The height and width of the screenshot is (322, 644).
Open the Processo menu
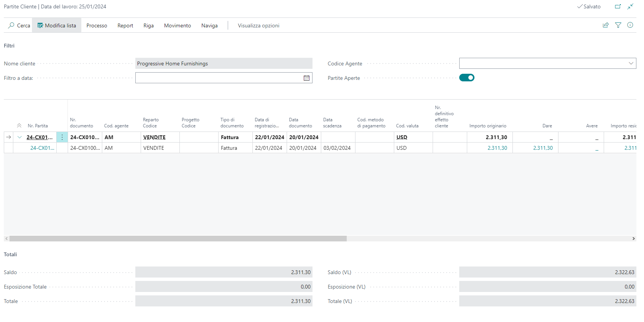click(x=97, y=25)
